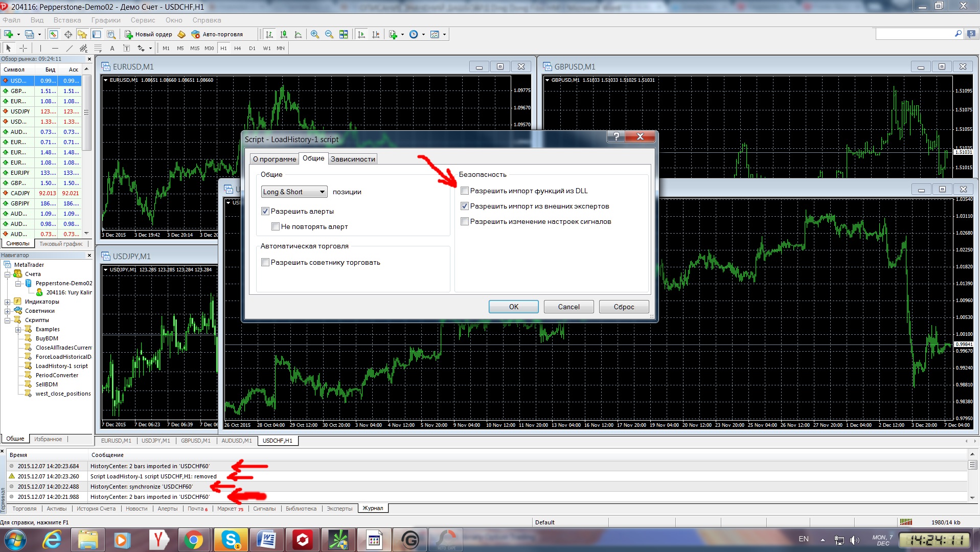The width and height of the screenshot is (980, 552).
Task: Check Разрешить импорт функций из DLL
Action: point(465,191)
